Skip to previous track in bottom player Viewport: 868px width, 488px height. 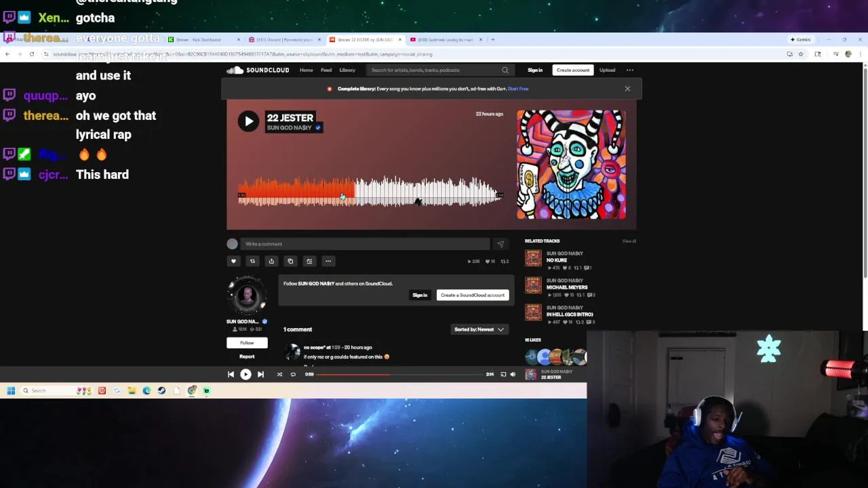tap(231, 374)
